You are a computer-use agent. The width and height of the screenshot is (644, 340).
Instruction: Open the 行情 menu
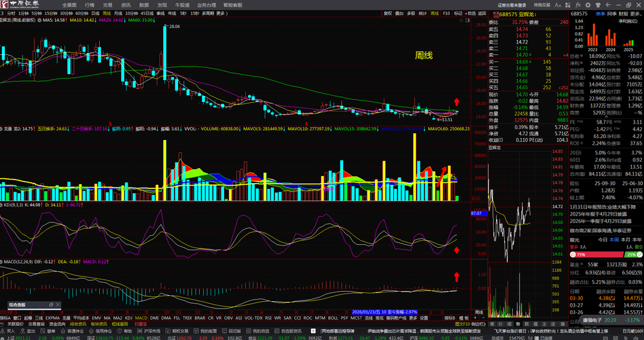pos(89,5)
